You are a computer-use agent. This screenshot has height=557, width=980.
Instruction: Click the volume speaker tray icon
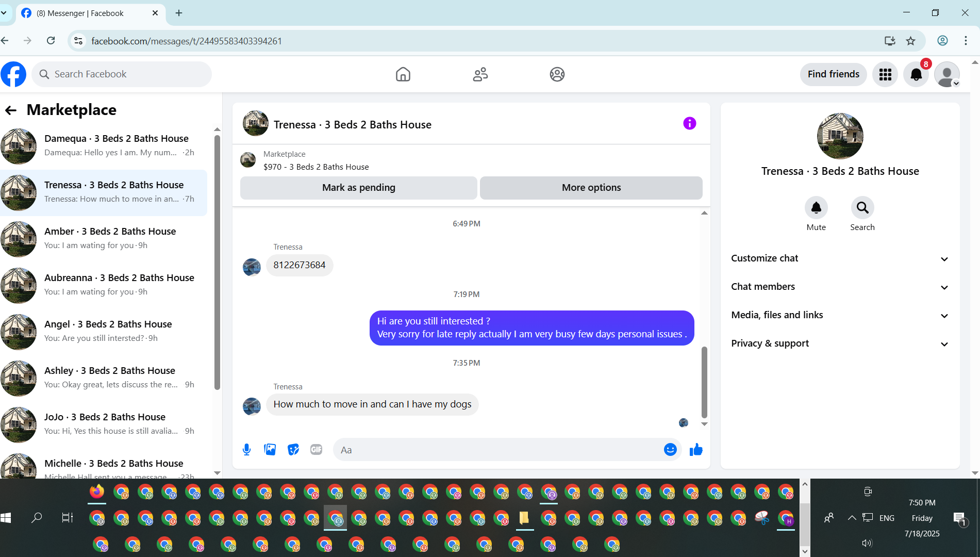pos(867,543)
